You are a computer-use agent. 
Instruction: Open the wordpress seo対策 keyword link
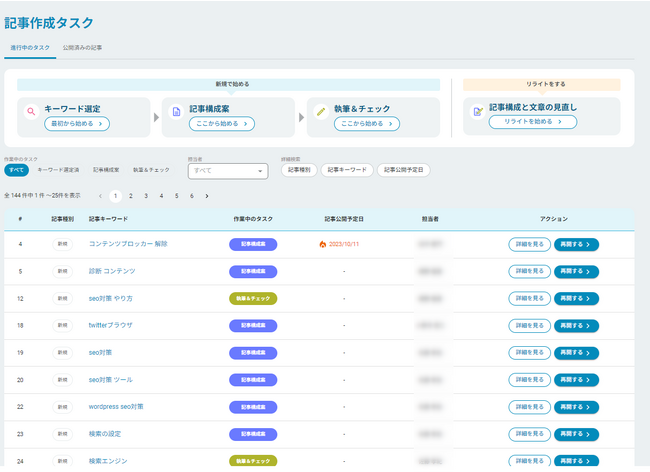pos(116,407)
